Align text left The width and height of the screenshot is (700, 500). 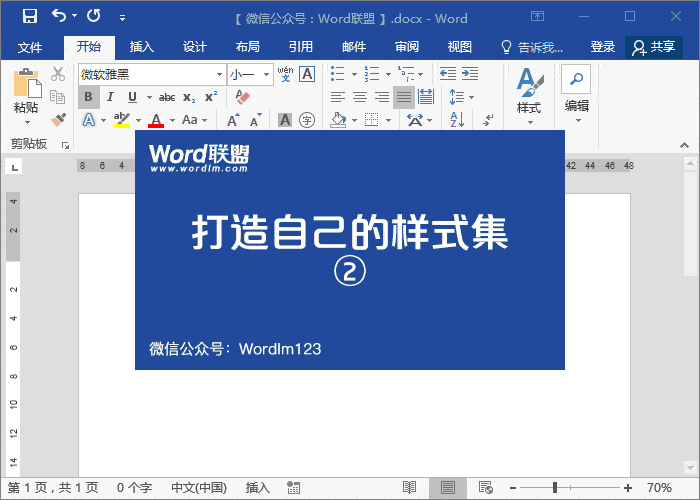tap(338, 97)
